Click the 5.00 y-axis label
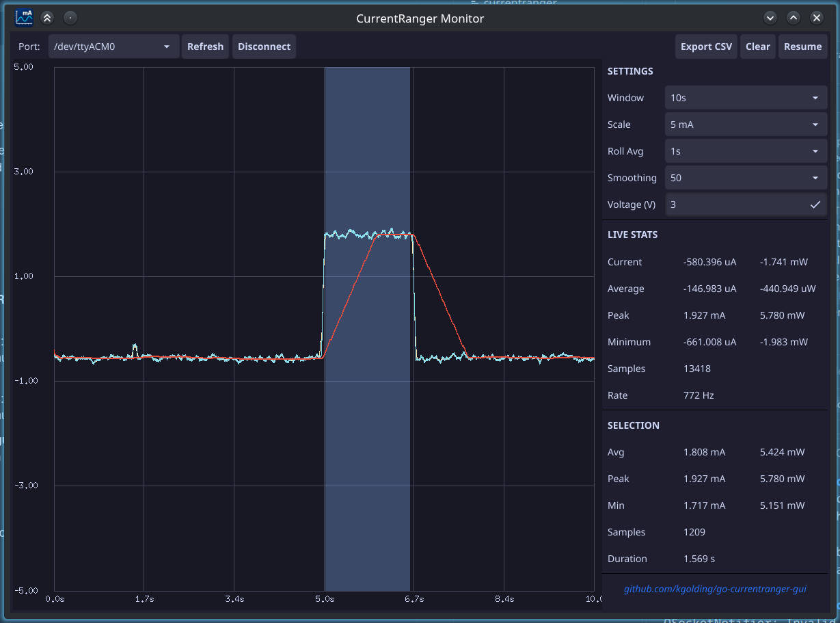The width and height of the screenshot is (840, 623). [23, 67]
